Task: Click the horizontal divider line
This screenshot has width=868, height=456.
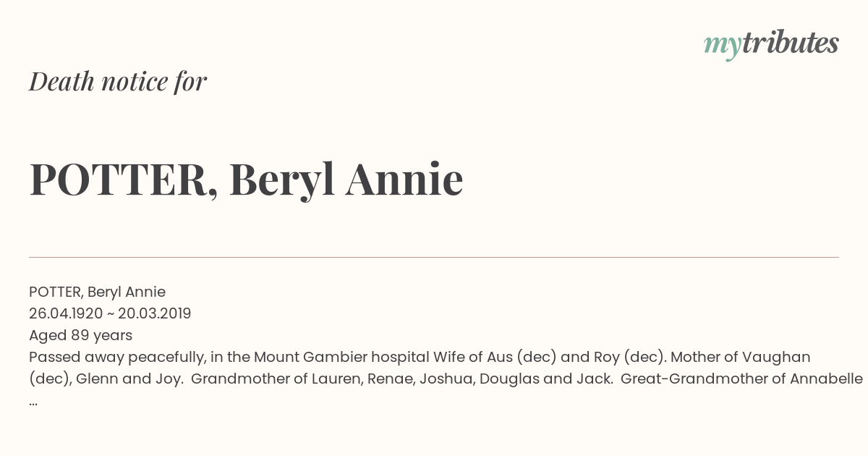Action: pyautogui.click(x=434, y=257)
